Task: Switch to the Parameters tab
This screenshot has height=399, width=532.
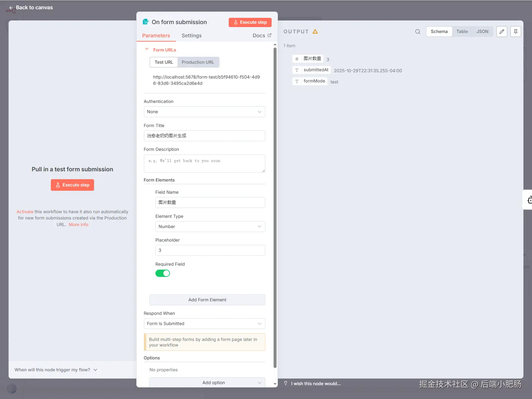Action: [x=156, y=36]
